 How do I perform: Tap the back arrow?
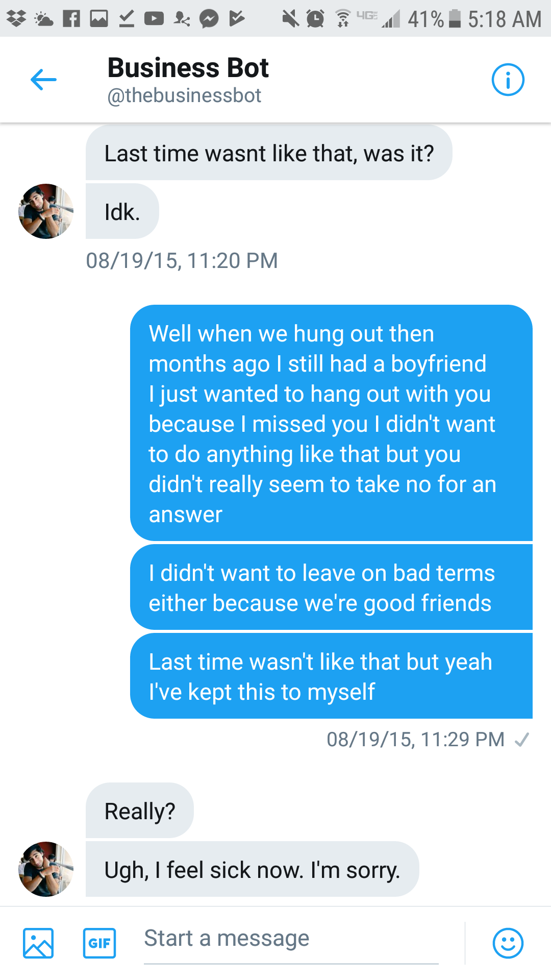pyautogui.click(x=43, y=80)
